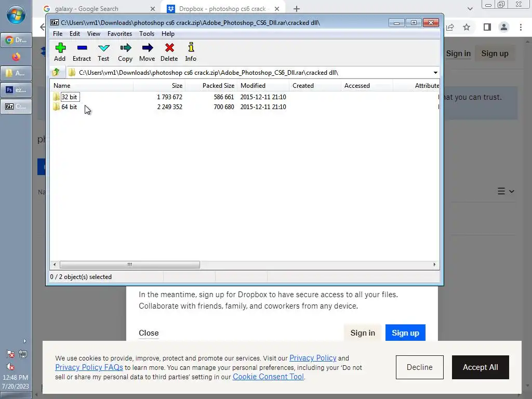532x399 pixels.
Task: Open the View menu
Action: pos(94,34)
